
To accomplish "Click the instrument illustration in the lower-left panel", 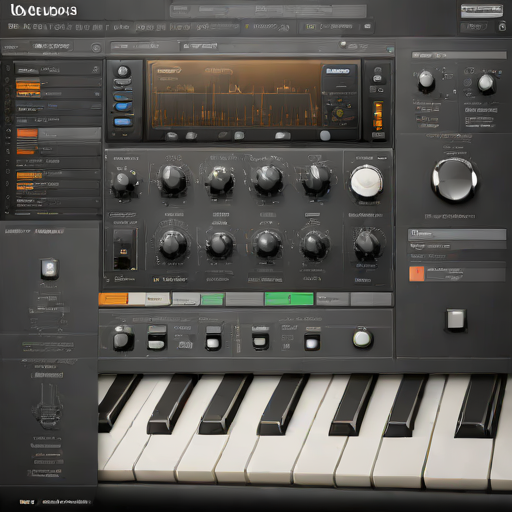I will [x=47, y=406].
